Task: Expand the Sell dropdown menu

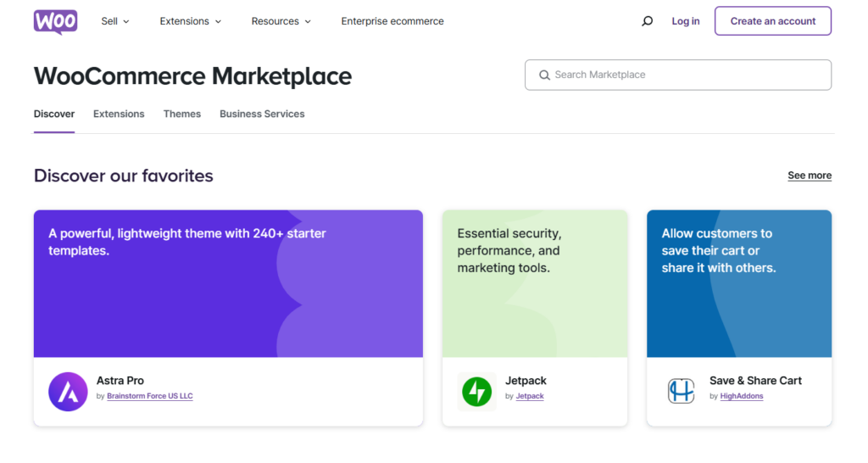Action: coord(115,21)
